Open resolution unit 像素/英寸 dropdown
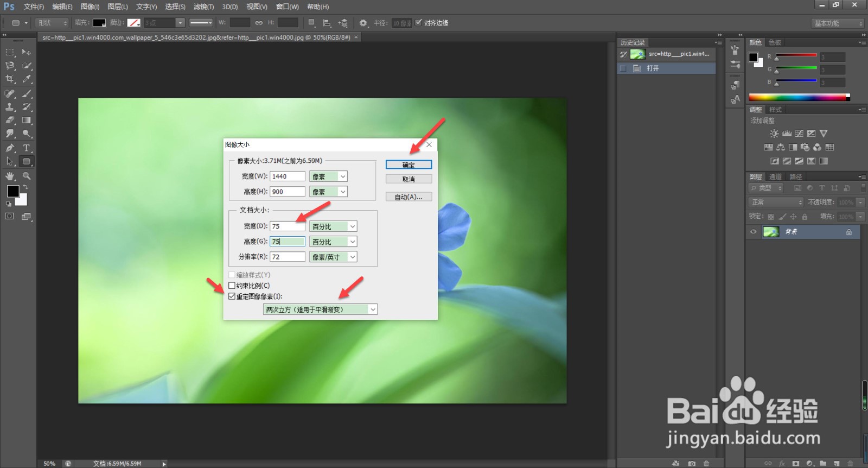 (x=333, y=257)
